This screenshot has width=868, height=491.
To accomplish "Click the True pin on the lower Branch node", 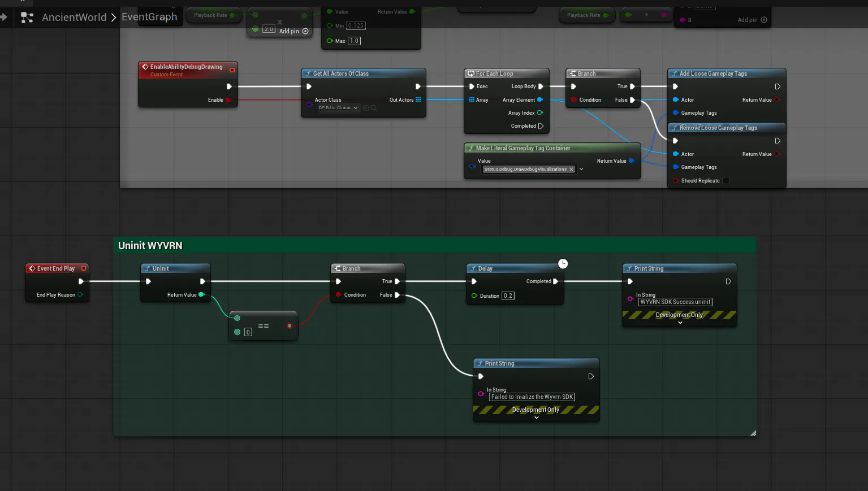I will pyautogui.click(x=397, y=281).
